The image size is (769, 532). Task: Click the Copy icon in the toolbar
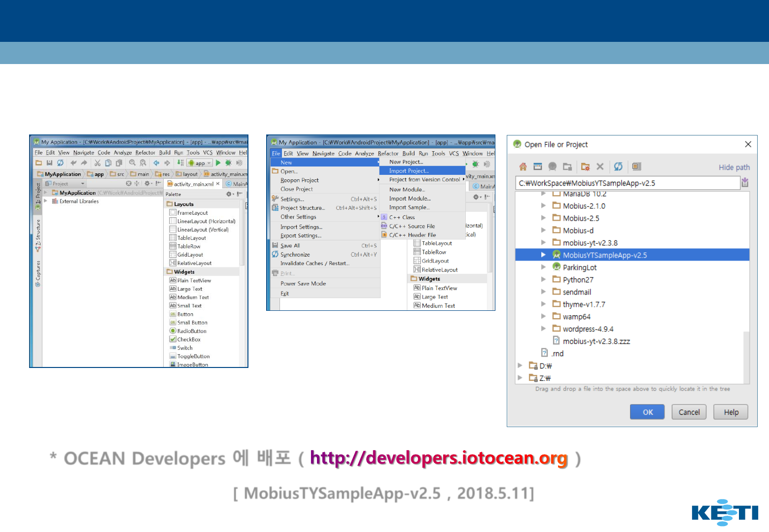[x=108, y=163]
